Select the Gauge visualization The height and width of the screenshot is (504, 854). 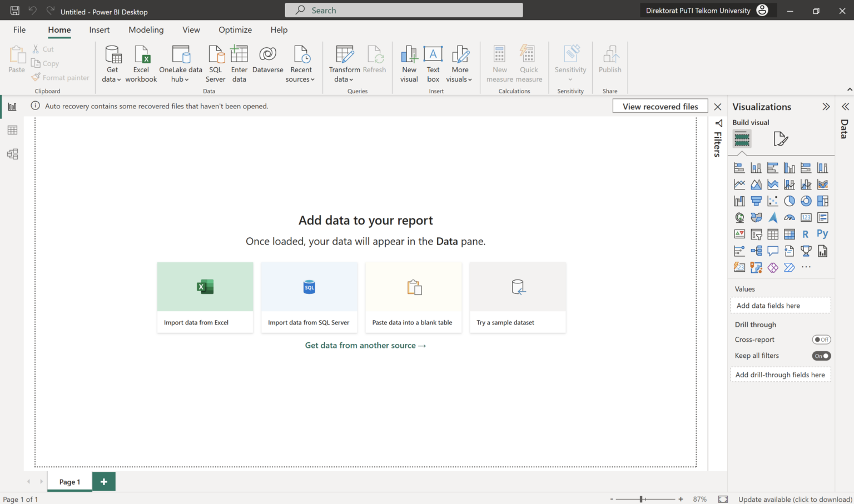[790, 217]
